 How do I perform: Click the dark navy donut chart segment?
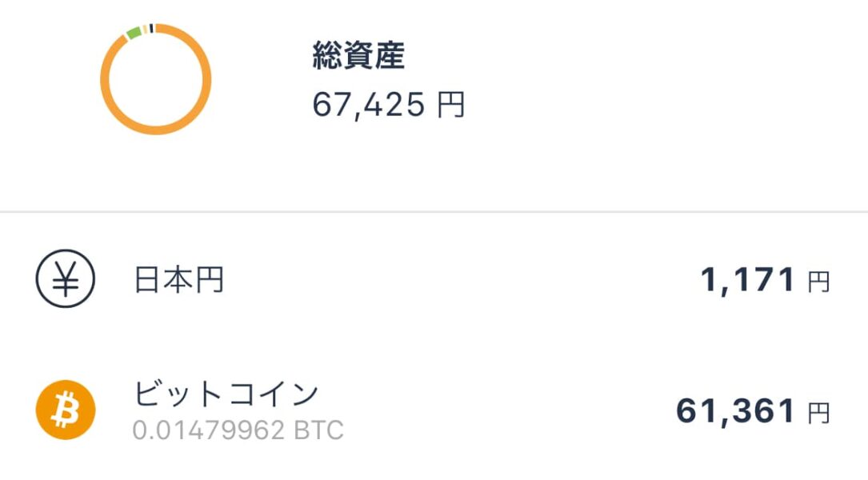point(151,28)
